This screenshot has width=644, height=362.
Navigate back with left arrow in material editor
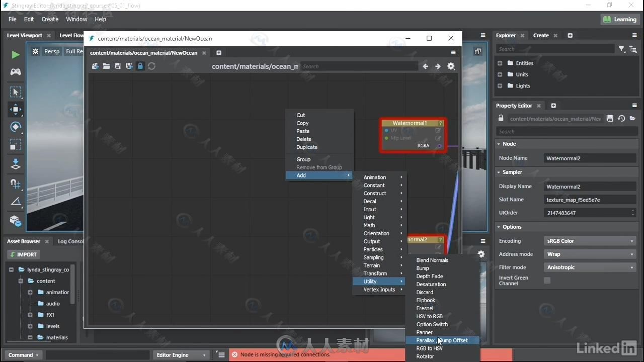426,66
